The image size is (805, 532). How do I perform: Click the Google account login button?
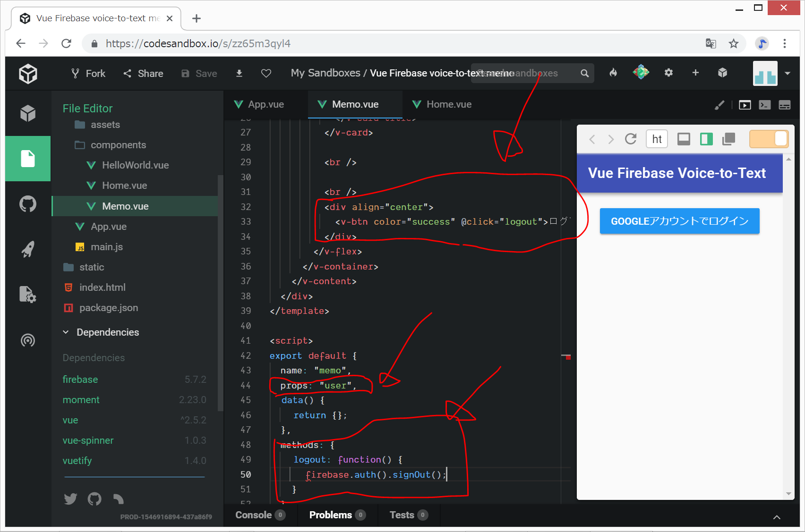pos(679,221)
